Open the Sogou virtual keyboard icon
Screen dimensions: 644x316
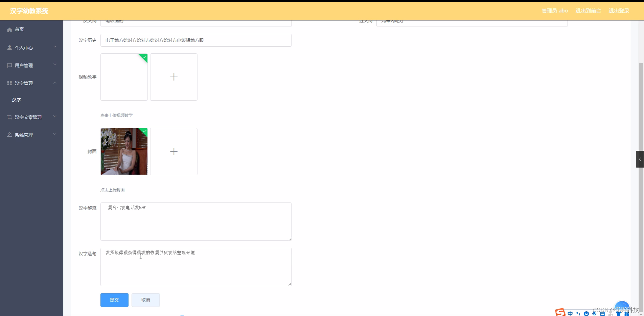coord(603,313)
